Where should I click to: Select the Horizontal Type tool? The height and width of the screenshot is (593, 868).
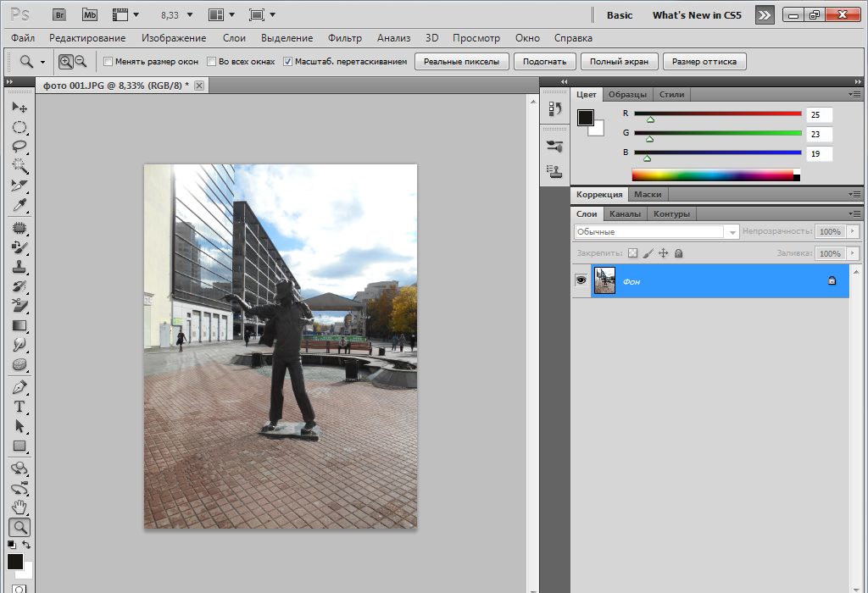click(x=19, y=407)
